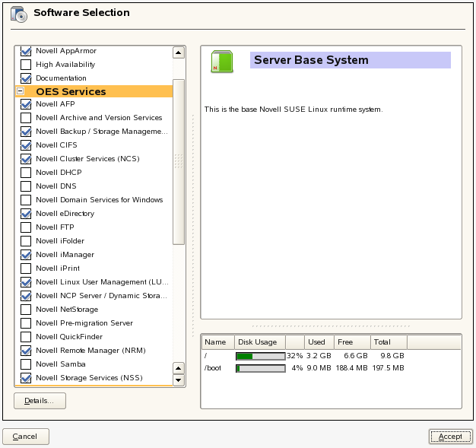476x448 pixels.
Task: Collapse the OES Services group
Action: pyautogui.click(x=21, y=91)
